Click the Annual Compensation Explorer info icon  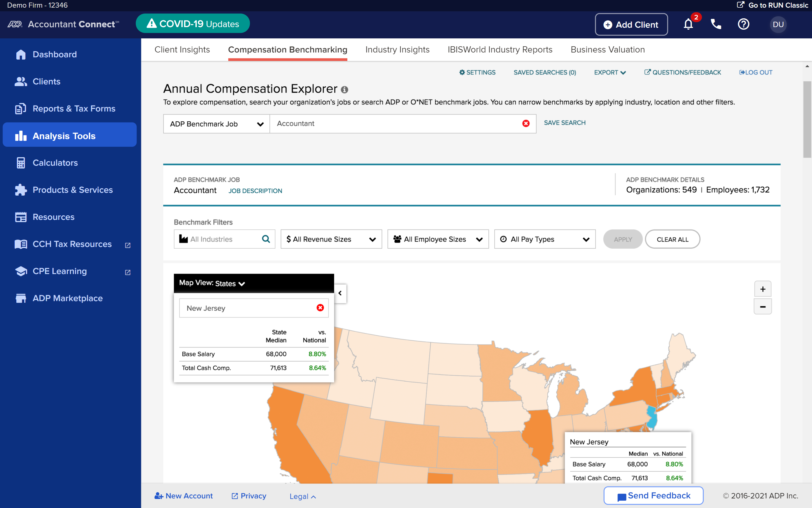tap(344, 90)
